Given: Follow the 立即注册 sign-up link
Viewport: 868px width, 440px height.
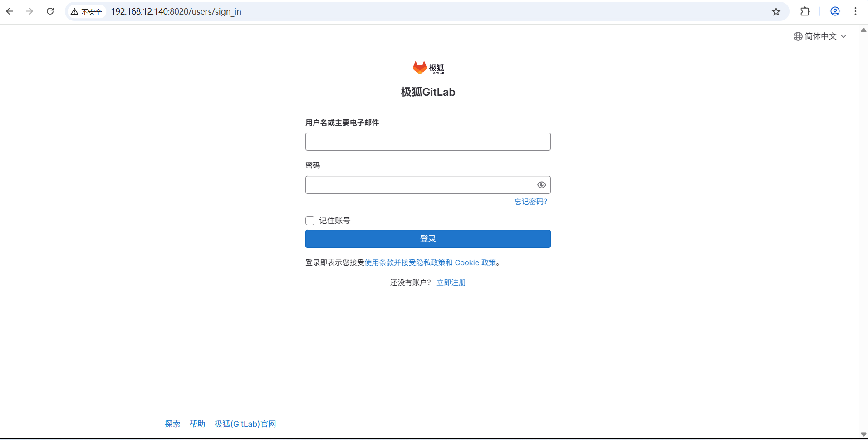Looking at the screenshot, I should 451,282.
